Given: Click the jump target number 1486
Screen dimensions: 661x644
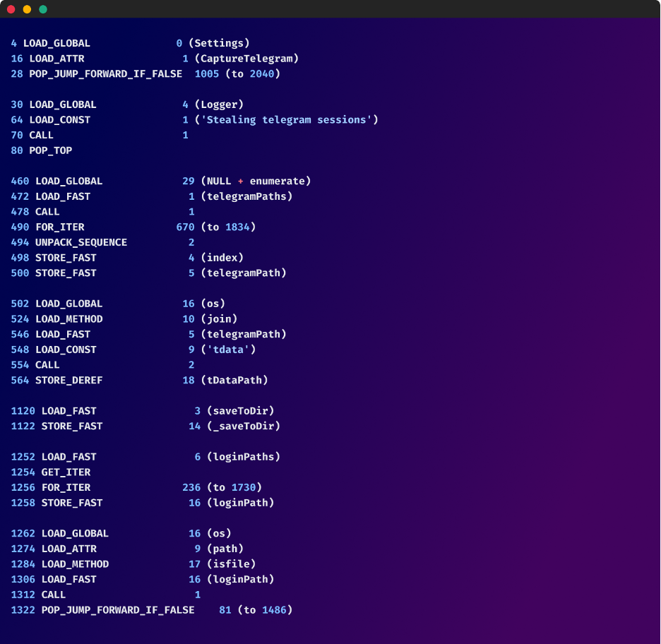Looking at the screenshot, I should 274,610.
